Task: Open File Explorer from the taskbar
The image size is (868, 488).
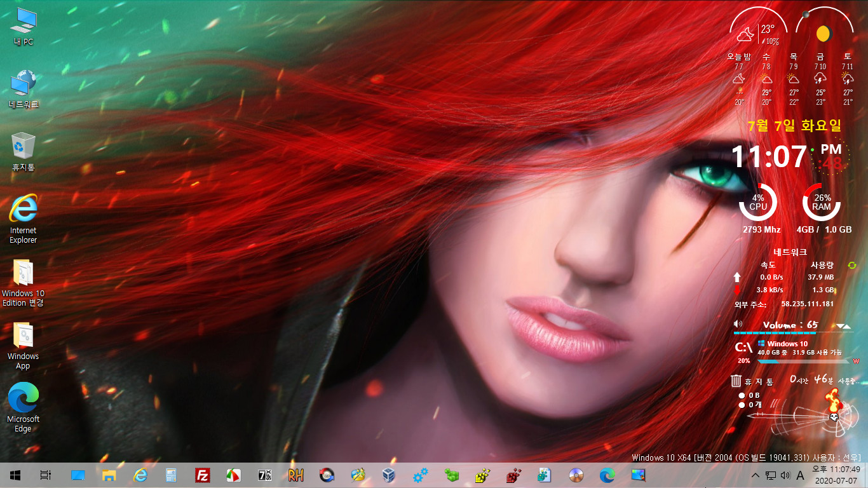Action: pos(109,475)
